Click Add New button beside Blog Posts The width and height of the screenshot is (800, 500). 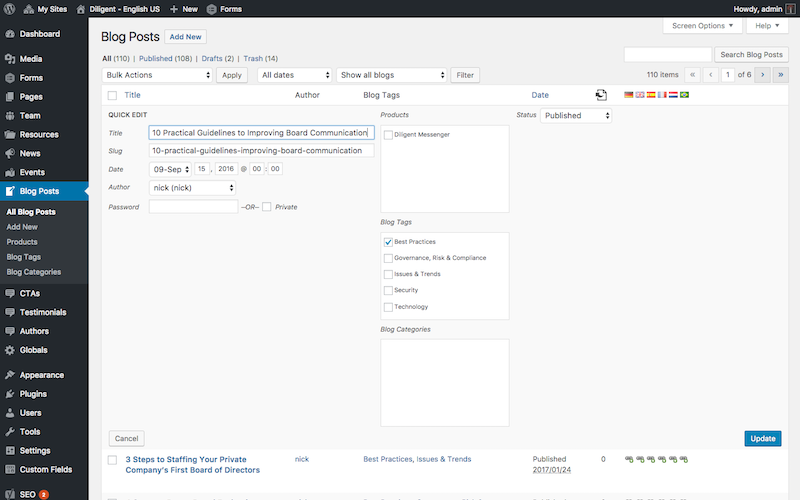[185, 37]
